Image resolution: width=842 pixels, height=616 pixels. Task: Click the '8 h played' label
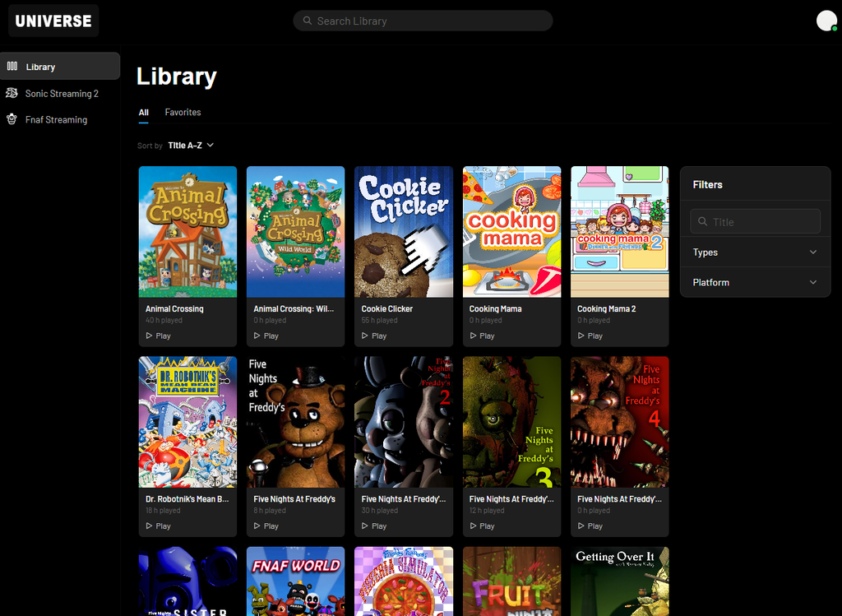270,510
